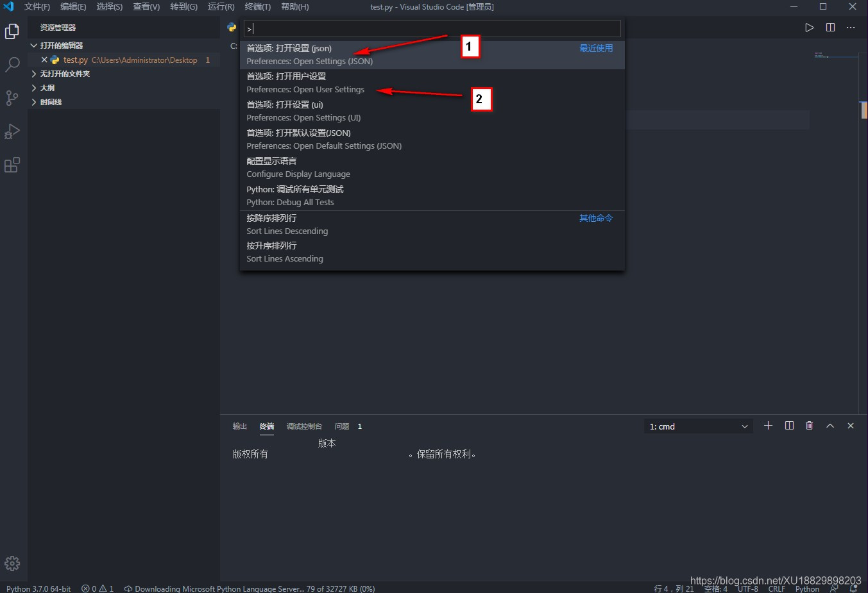Open the 文件(F) menu
The image size is (868, 593).
point(37,6)
